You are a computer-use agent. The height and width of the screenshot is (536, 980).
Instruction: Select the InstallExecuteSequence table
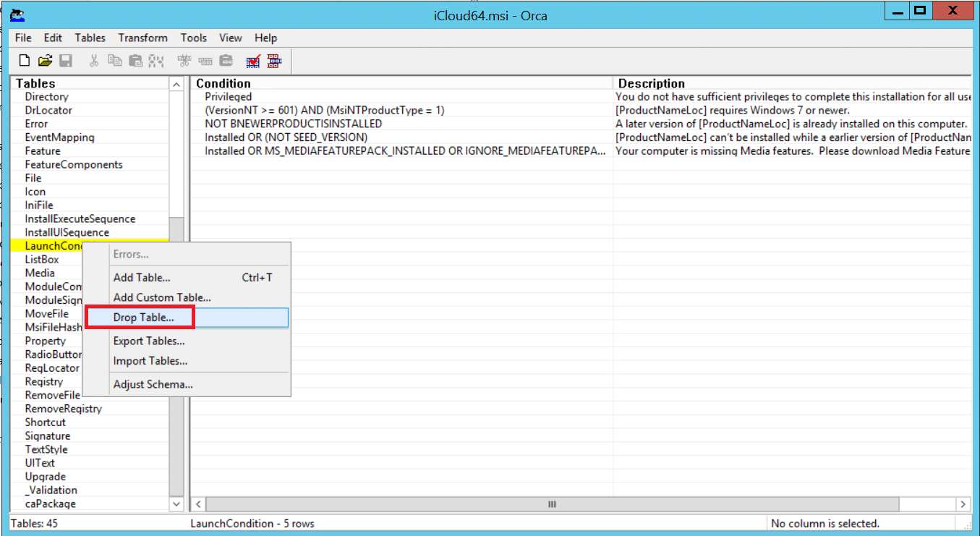coord(80,218)
